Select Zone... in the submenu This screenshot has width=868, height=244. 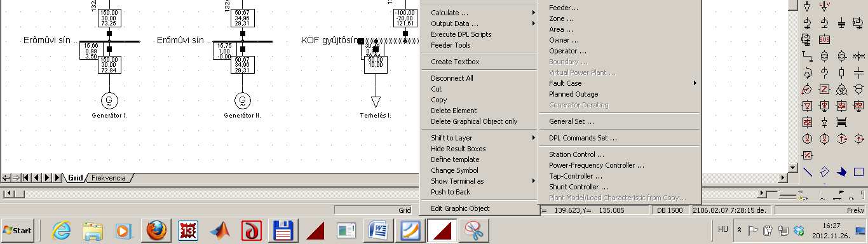coord(620,18)
